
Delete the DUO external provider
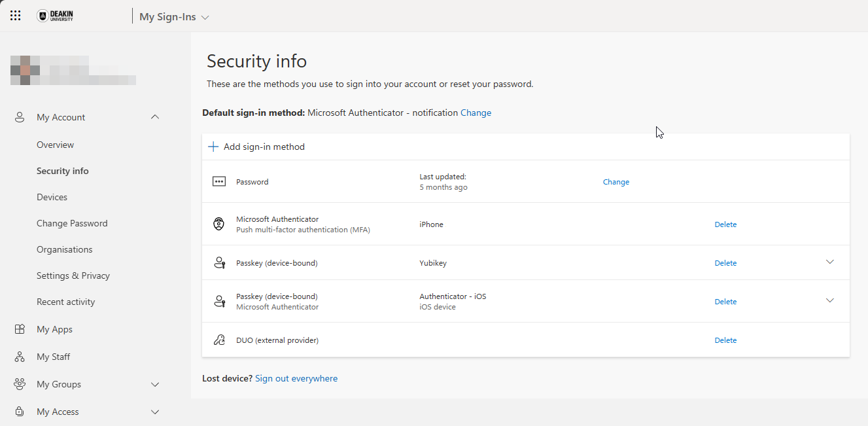point(725,340)
